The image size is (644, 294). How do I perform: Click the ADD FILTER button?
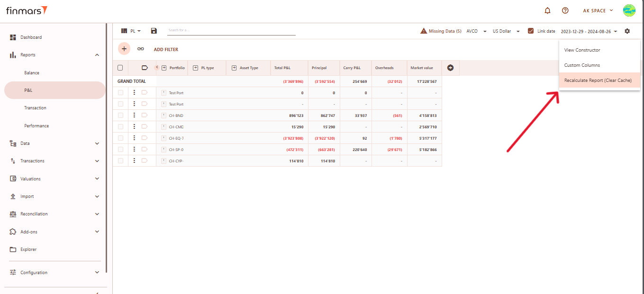(x=166, y=49)
